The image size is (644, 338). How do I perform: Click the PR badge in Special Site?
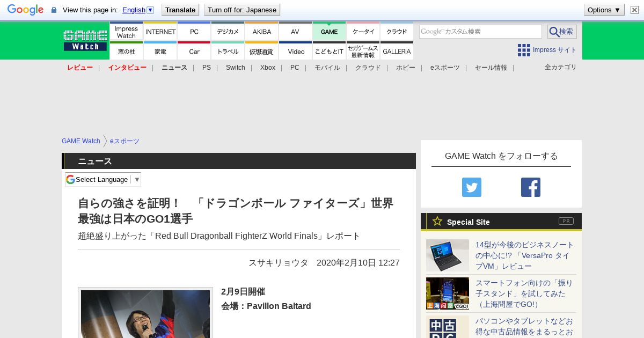tap(566, 221)
